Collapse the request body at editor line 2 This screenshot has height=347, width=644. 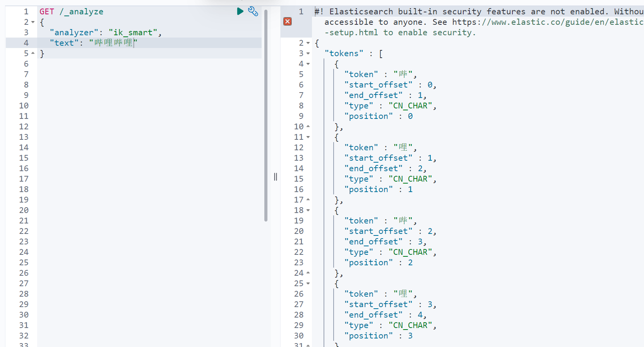[33, 22]
